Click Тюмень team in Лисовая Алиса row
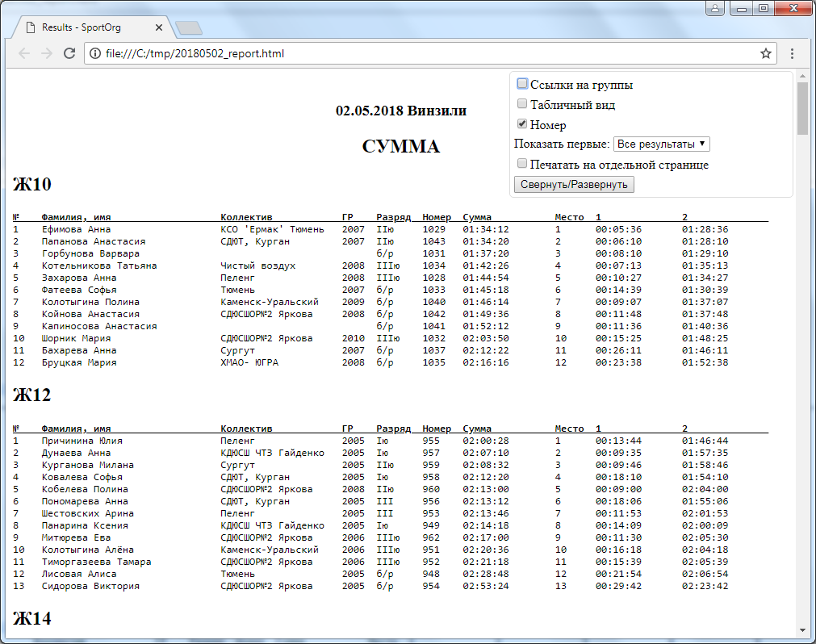Viewport: 816px width, 644px height. [238, 575]
